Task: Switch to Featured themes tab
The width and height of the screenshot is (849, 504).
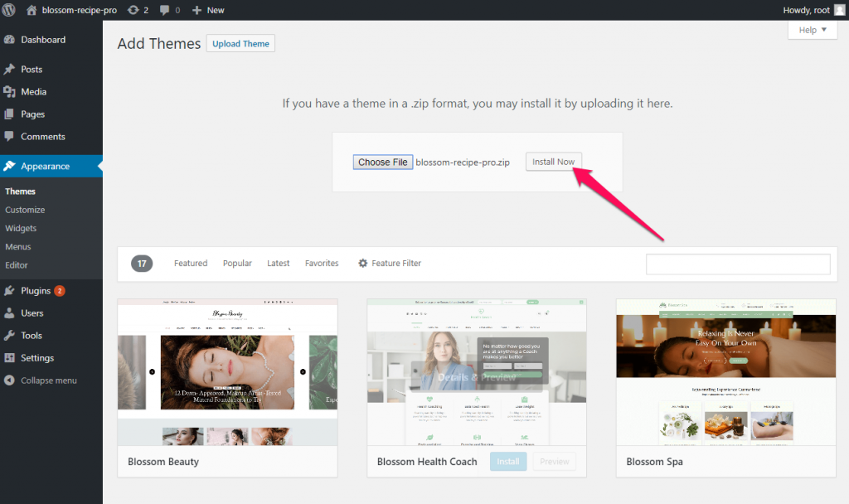Action: click(191, 263)
